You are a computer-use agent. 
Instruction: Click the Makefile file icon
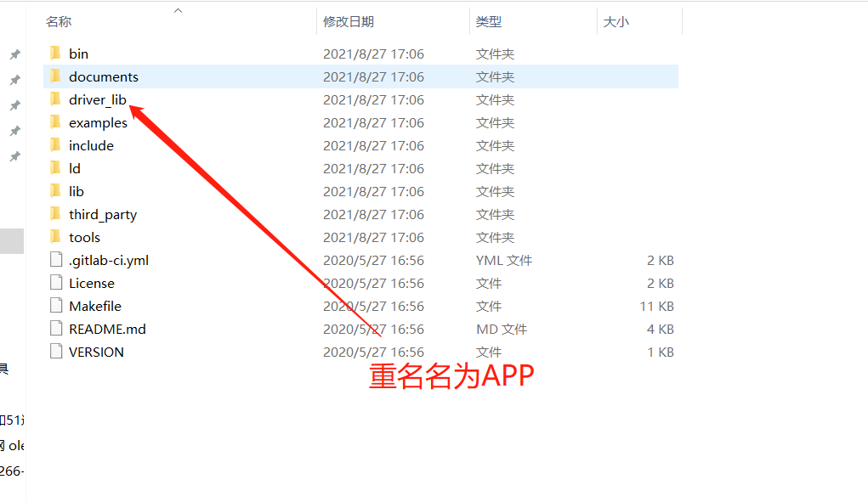coord(56,306)
